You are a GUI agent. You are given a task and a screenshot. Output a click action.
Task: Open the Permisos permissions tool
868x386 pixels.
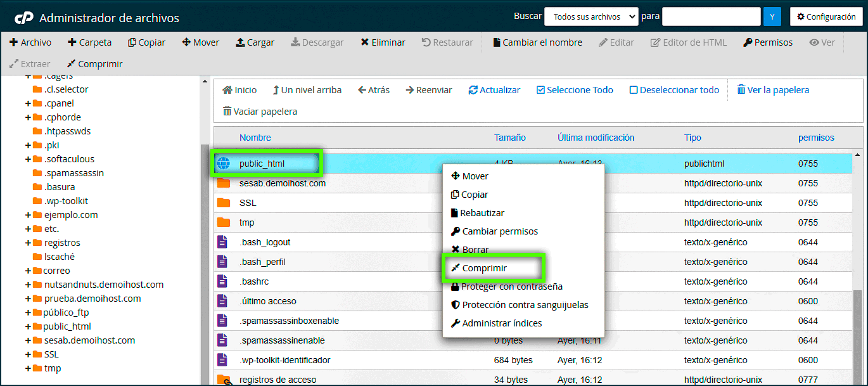pos(768,42)
